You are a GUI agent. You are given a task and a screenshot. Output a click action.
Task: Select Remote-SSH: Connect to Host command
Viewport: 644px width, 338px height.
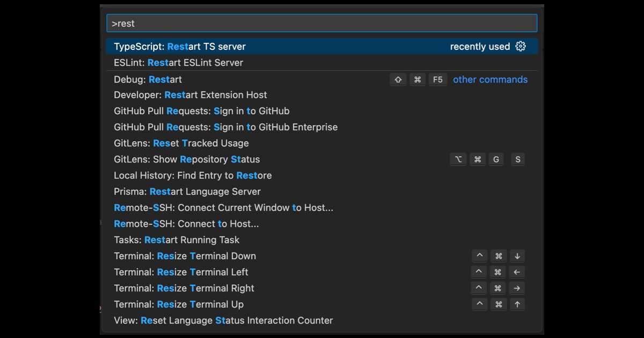pos(322,224)
